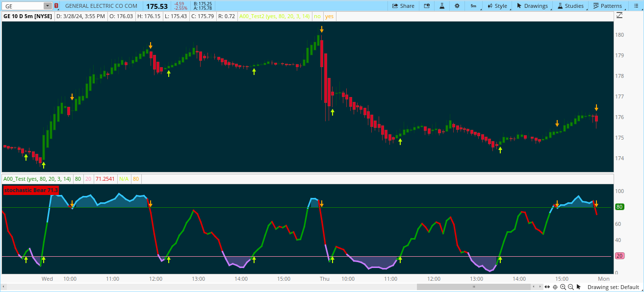Open the alert/notification chart icon
The height and width of the screenshot is (292, 644).
pos(427,6)
